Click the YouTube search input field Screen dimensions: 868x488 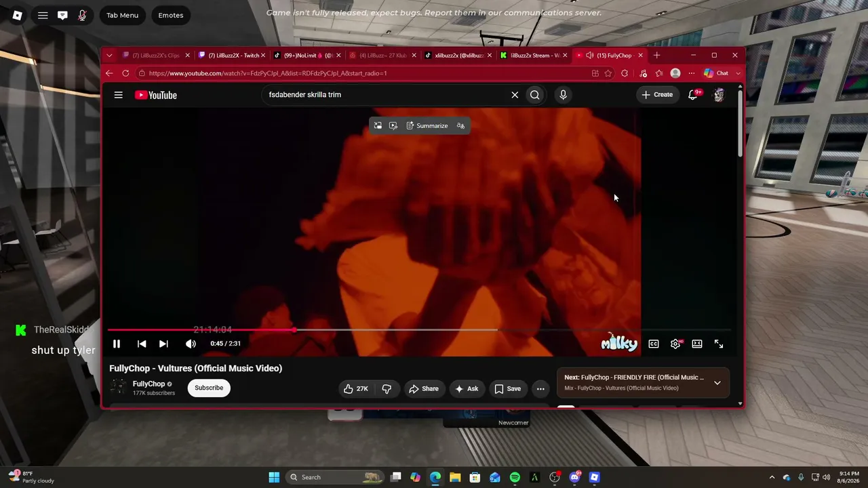387,95
